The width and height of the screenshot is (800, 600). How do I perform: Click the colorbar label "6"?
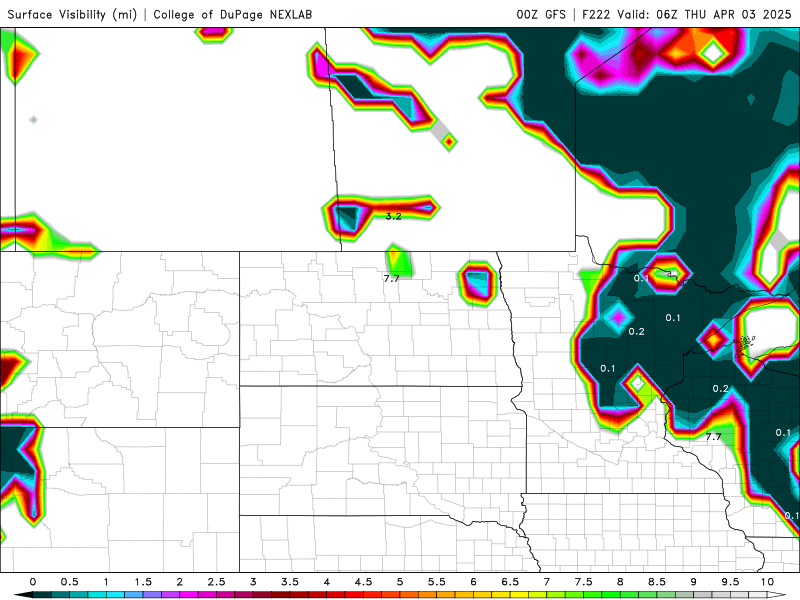[473, 582]
